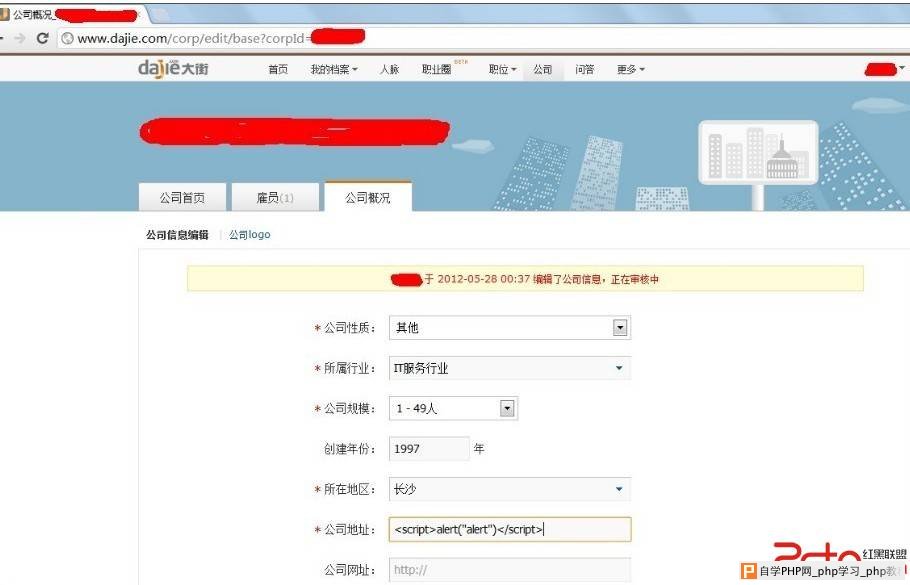Click the dajie 大街 logo
This screenshot has height=585, width=910.
click(x=173, y=68)
